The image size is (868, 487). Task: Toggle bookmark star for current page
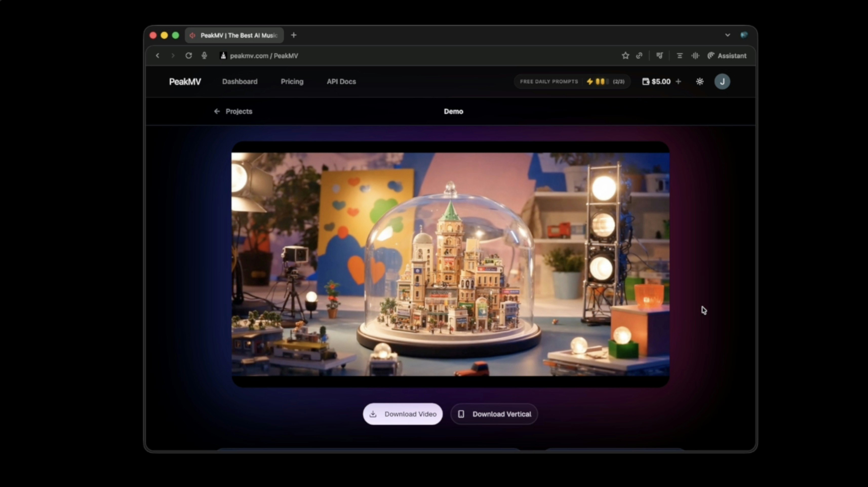click(x=625, y=56)
